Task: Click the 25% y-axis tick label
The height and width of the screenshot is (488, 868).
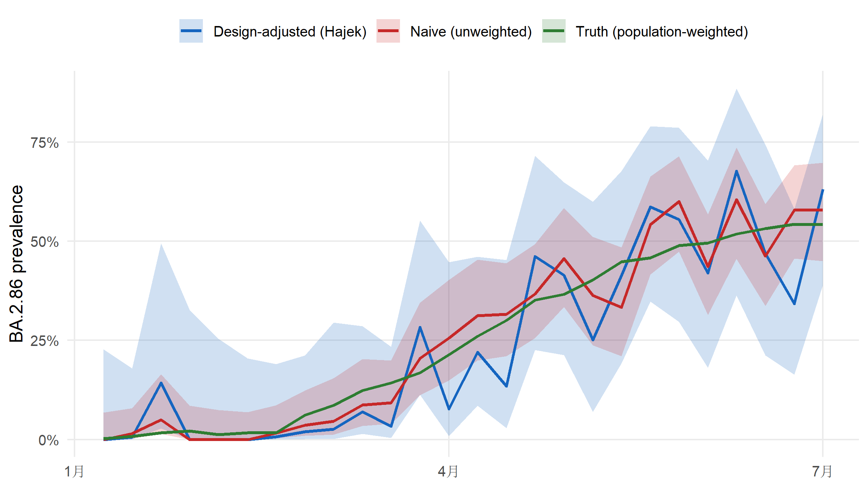Action: coord(44,341)
